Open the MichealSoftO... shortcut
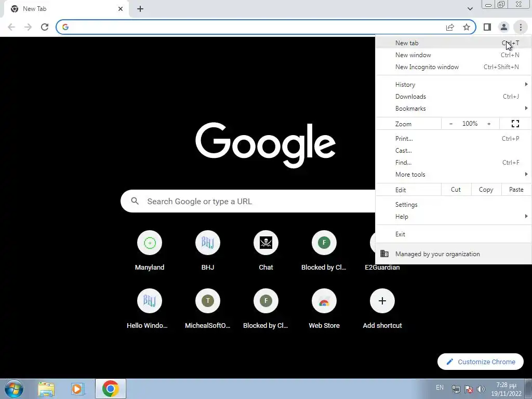This screenshot has height=399, width=532. tap(208, 309)
